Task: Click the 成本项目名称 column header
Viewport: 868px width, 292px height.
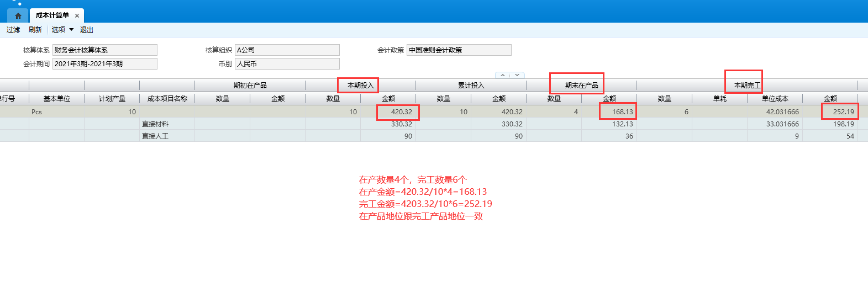Action: 167,99
